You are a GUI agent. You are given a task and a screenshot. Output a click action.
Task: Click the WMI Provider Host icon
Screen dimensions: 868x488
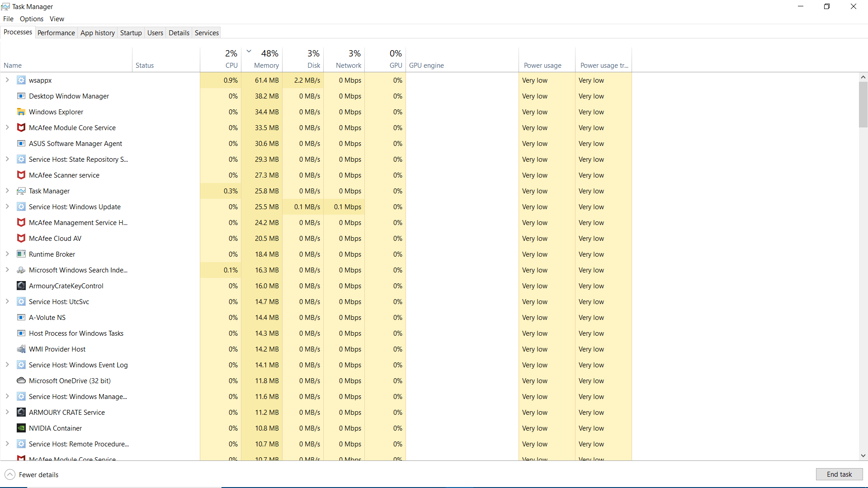(21, 349)
